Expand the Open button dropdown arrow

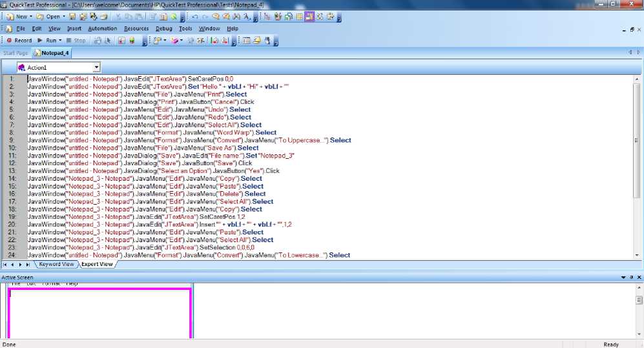tap(63, 17)
